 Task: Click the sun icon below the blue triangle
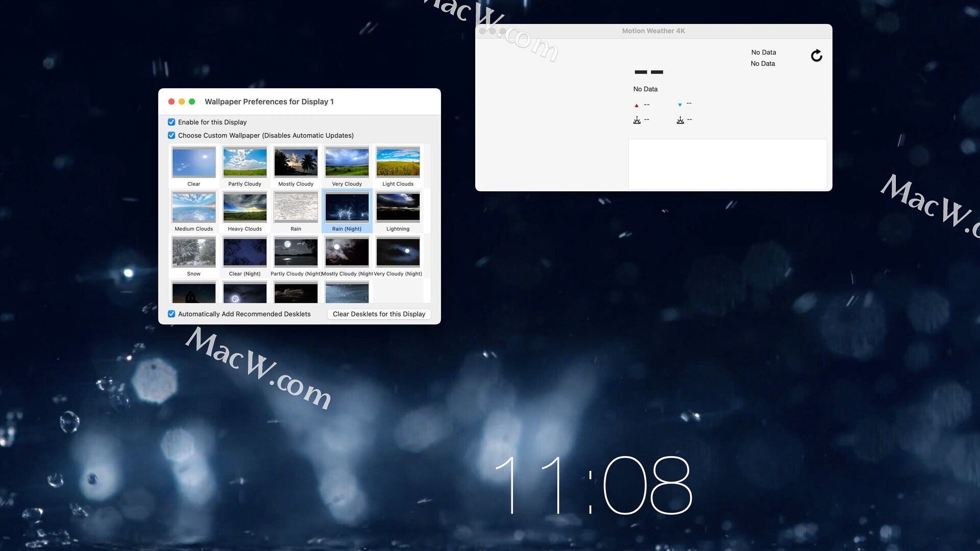pyautogui.click(x=680, y=120)
